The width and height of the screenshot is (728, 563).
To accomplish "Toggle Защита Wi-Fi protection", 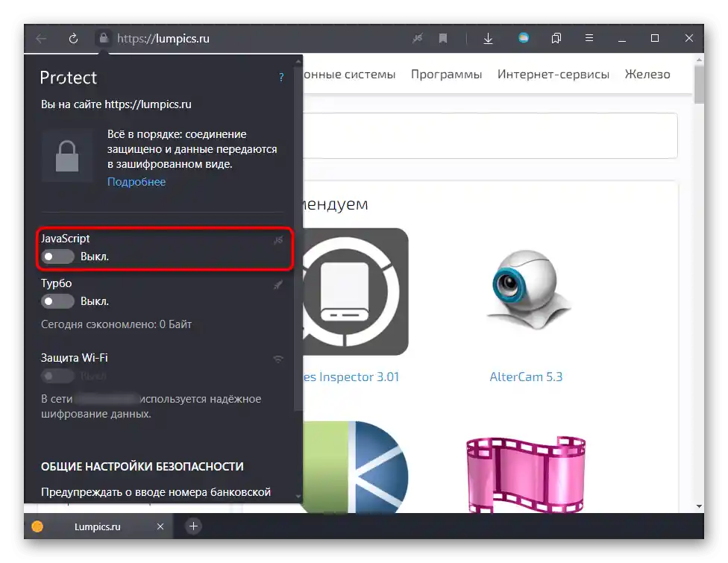I will pos(57,376).
